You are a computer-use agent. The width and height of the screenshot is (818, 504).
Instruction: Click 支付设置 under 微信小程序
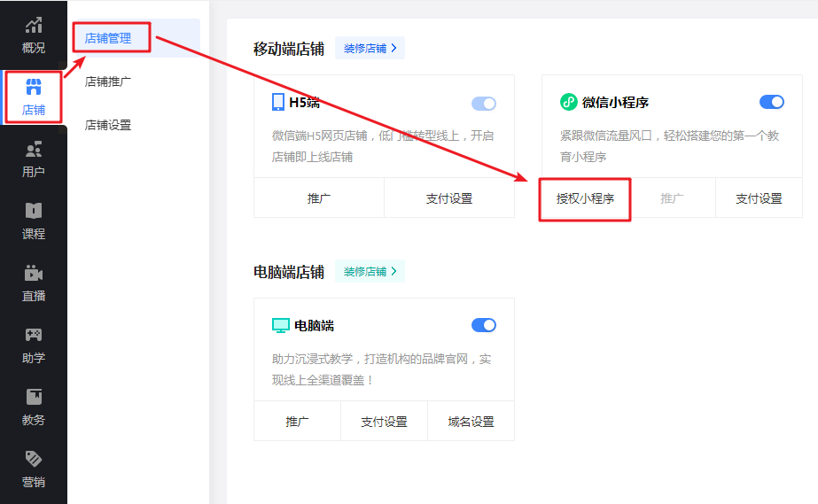[759, 198]
